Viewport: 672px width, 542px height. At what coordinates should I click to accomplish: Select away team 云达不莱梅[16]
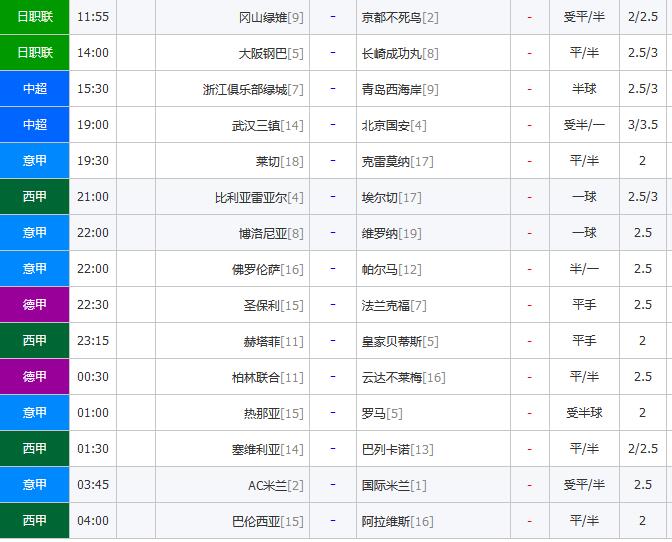[x=403, y=377]
